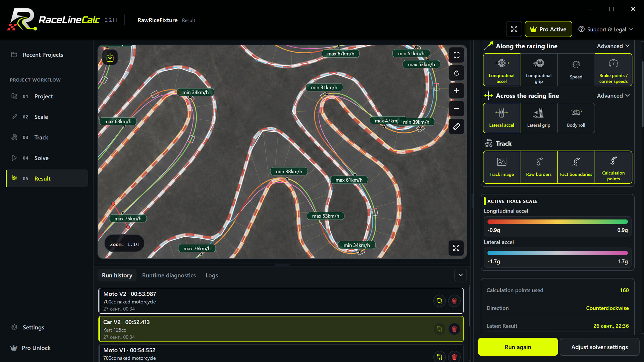Toggle the Lateral accel trace
Image resolution: width=644 pixels, height=362 pixels.
coord(501,118)
